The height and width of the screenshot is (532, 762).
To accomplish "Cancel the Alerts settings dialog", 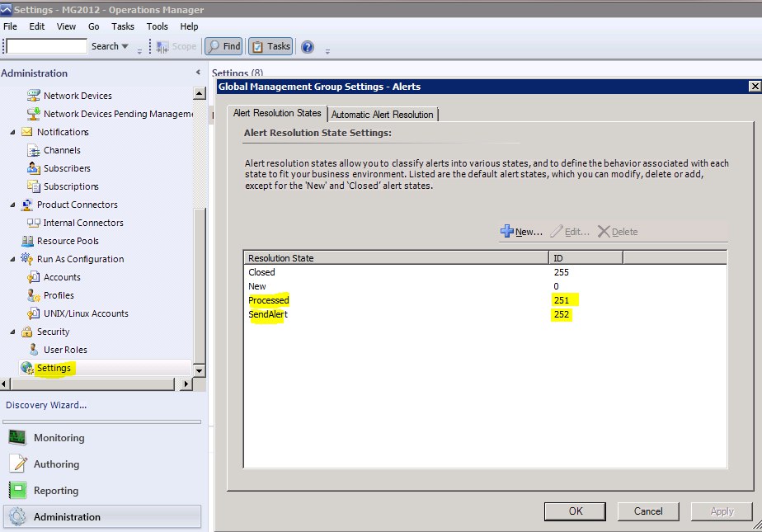I will click(x=648, y=511).
